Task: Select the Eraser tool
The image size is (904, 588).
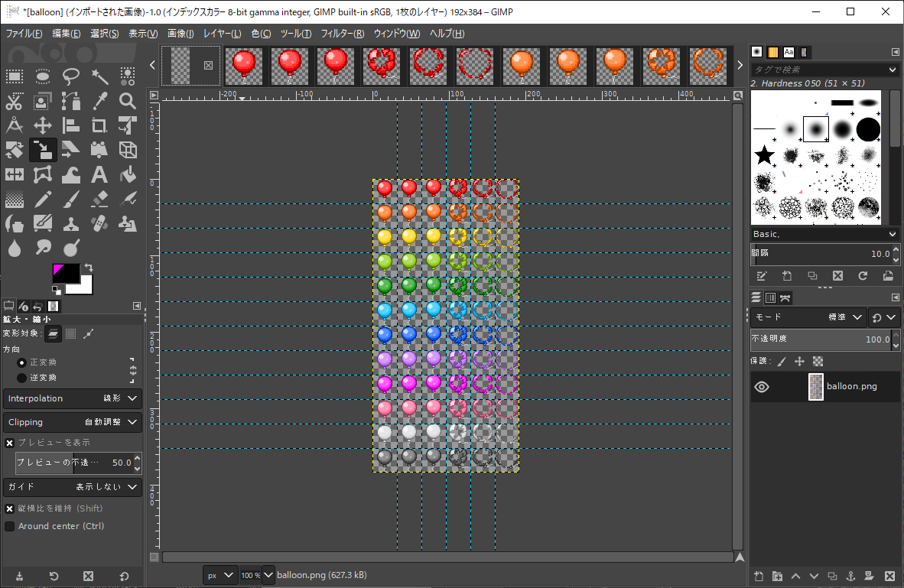Action: click(99, 200)
